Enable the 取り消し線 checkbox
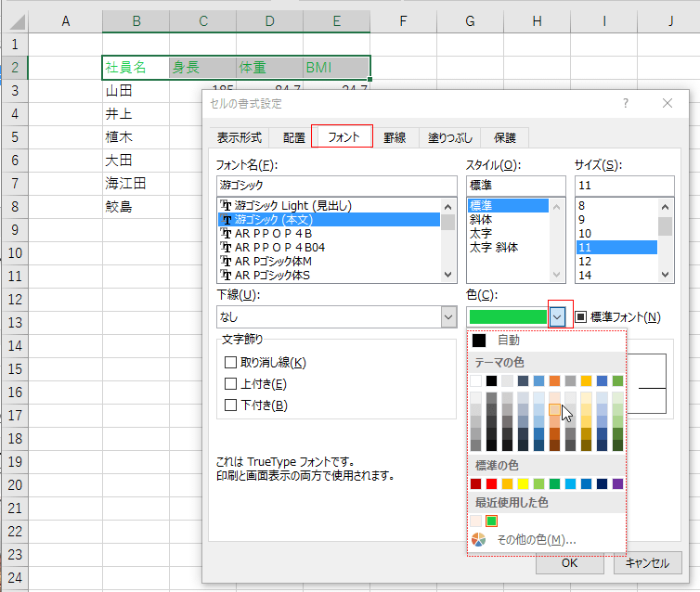 click(x=231, y=363)
